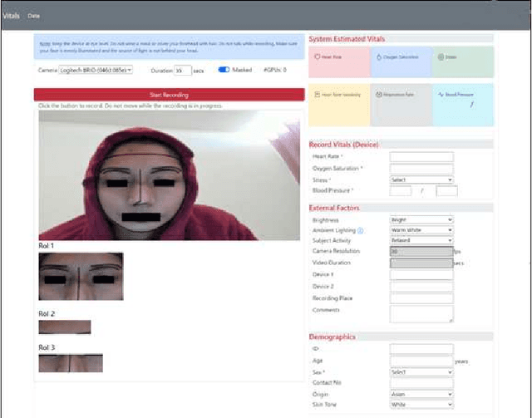The image size is (532, 418).
Task: Click the Oxygen Saturation drop icon
Action: point(377,57)
